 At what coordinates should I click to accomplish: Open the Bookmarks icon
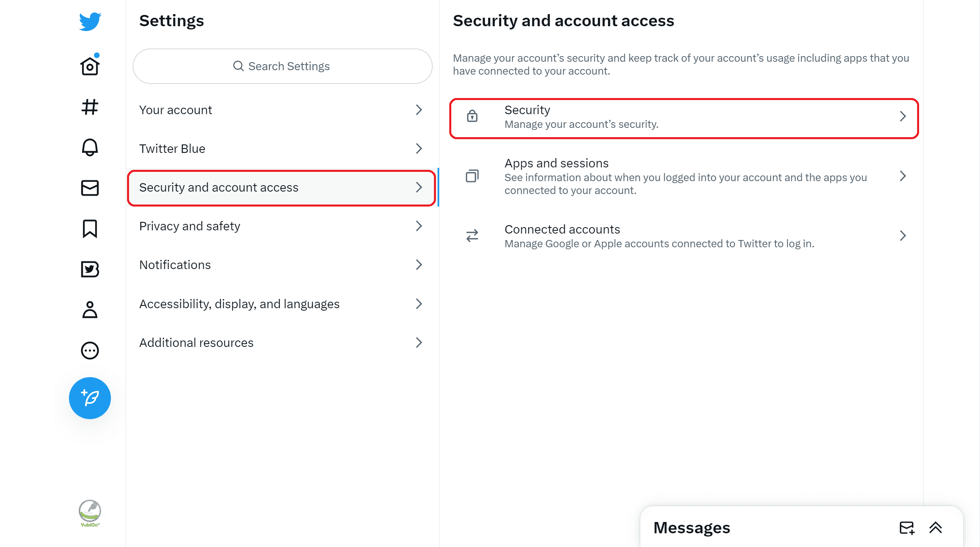click(90, 229)
